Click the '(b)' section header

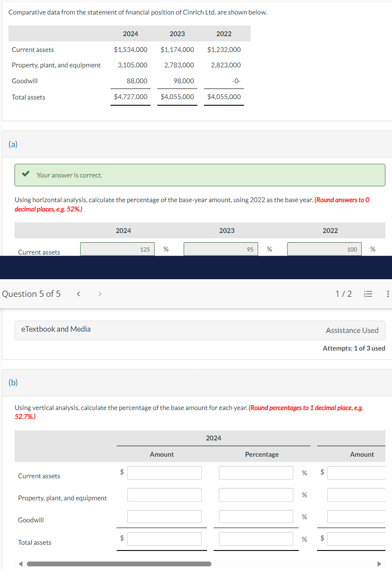[13, 382]
